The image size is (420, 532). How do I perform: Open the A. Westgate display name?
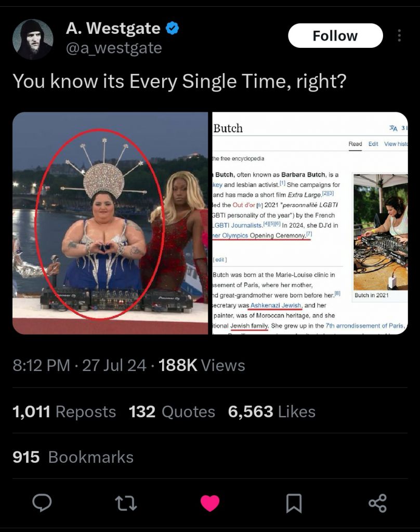(x=113, y=28)
